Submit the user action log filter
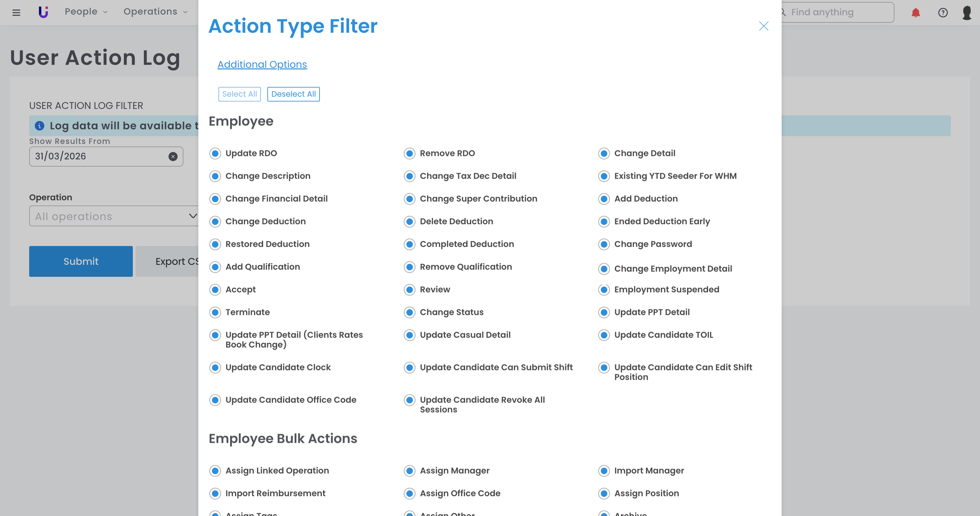The image size is (980, 516). pyautogui.click(x=81, y=262)
